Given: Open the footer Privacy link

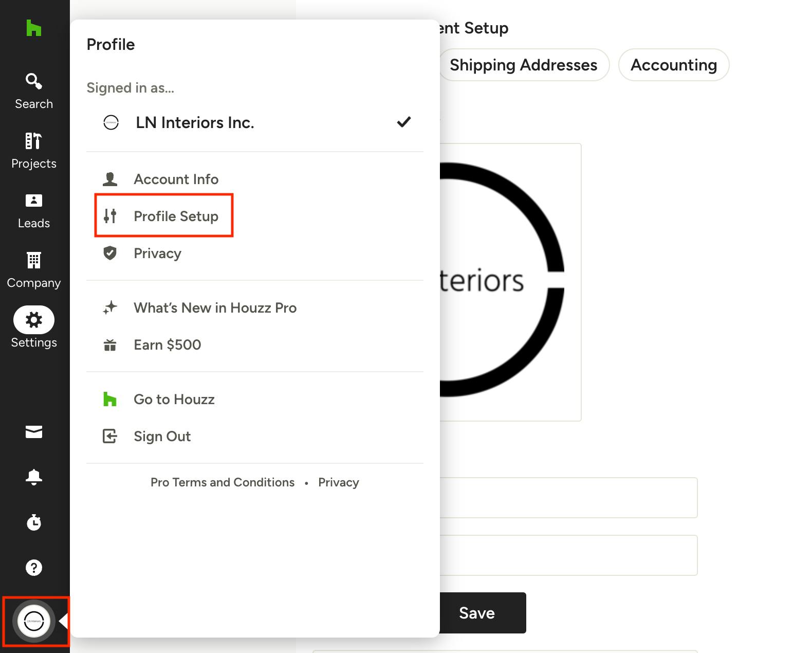Looking at the screenshot, I should coord(339,482).
